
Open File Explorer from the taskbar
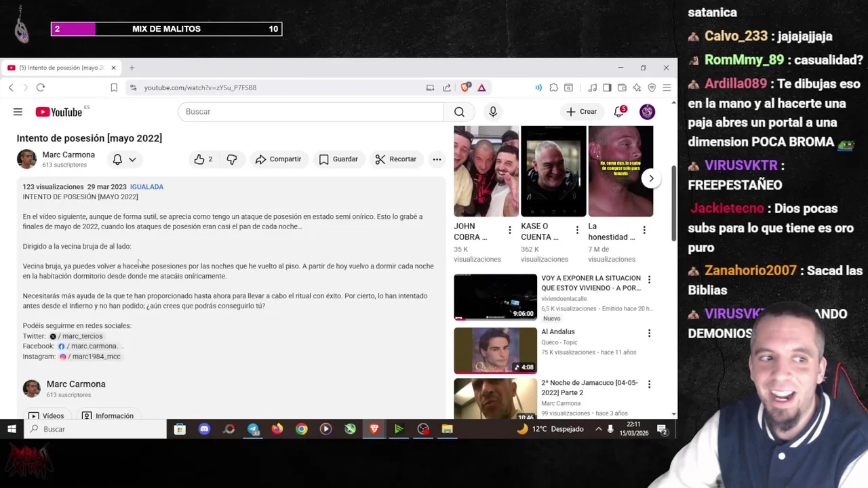447,429
